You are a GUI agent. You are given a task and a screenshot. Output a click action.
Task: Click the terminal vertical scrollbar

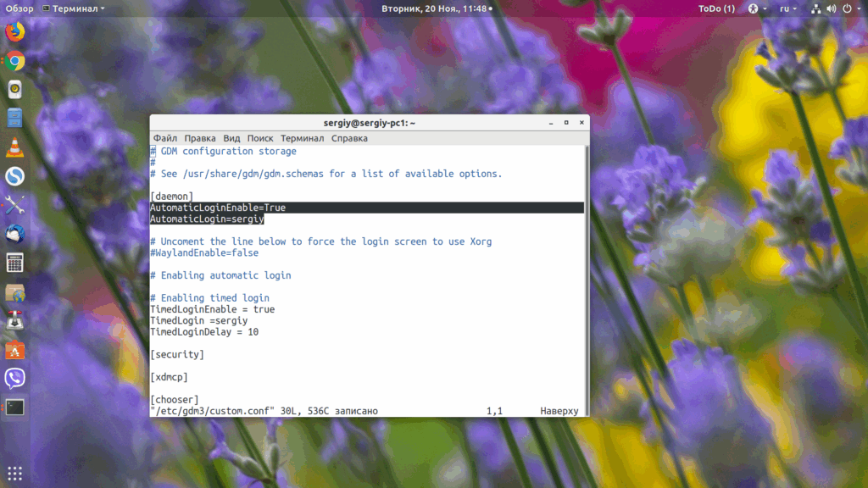coord(587,281)
